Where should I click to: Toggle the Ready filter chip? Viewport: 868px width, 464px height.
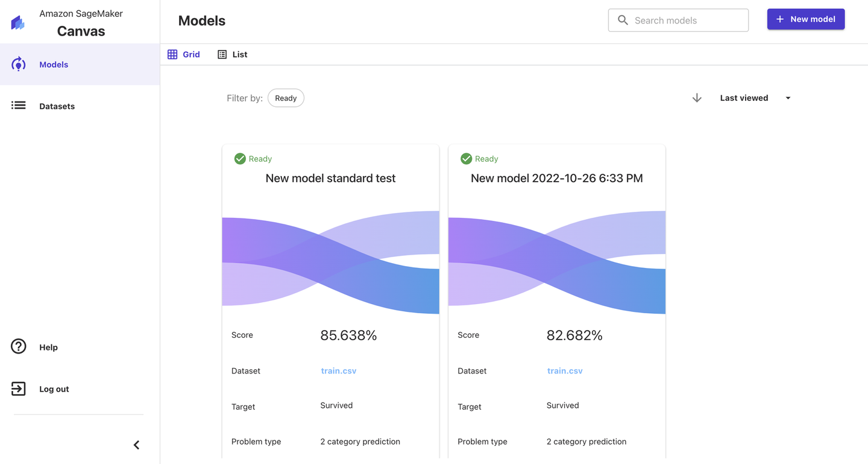pyautogui.click(x=286, y=98)
